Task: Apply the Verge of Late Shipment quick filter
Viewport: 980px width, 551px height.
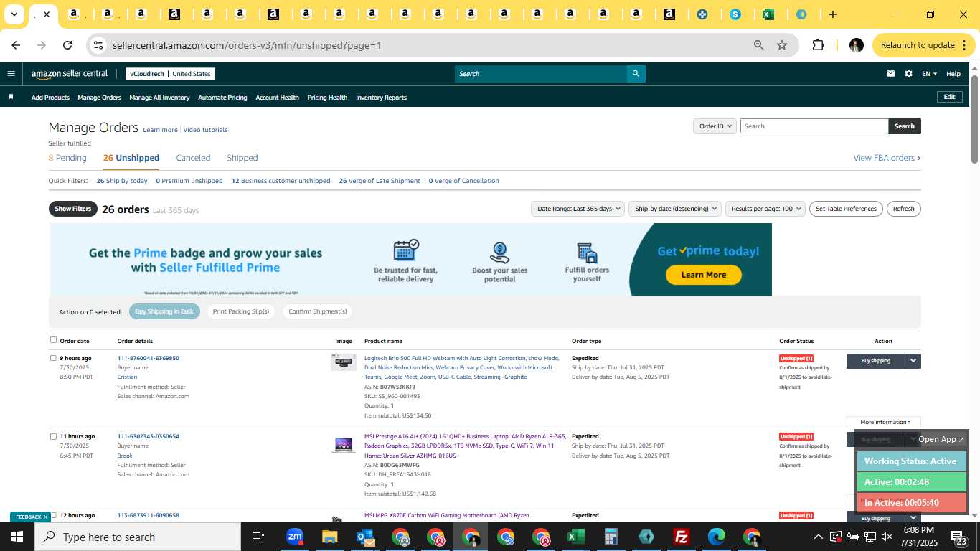Action: coord(380,181)
